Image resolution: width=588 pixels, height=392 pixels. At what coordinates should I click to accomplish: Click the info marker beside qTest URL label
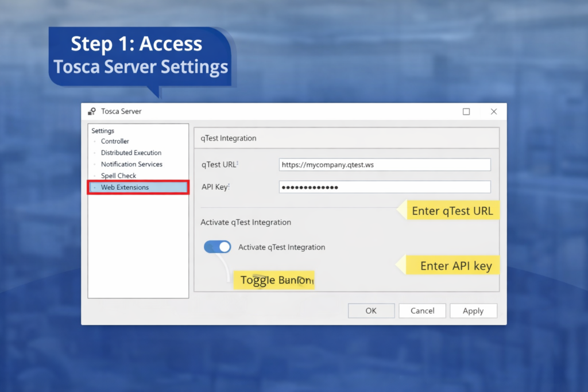(x=237, y=162)
